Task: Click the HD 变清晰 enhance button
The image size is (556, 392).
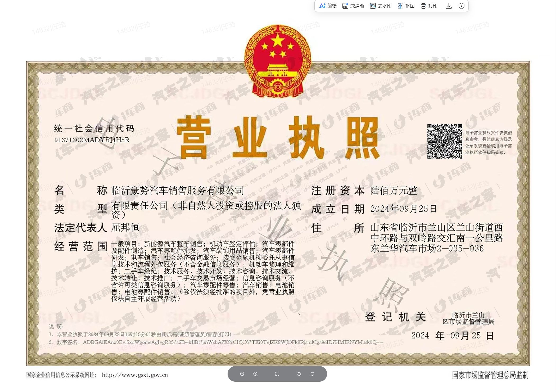Action: click(353, 6)
